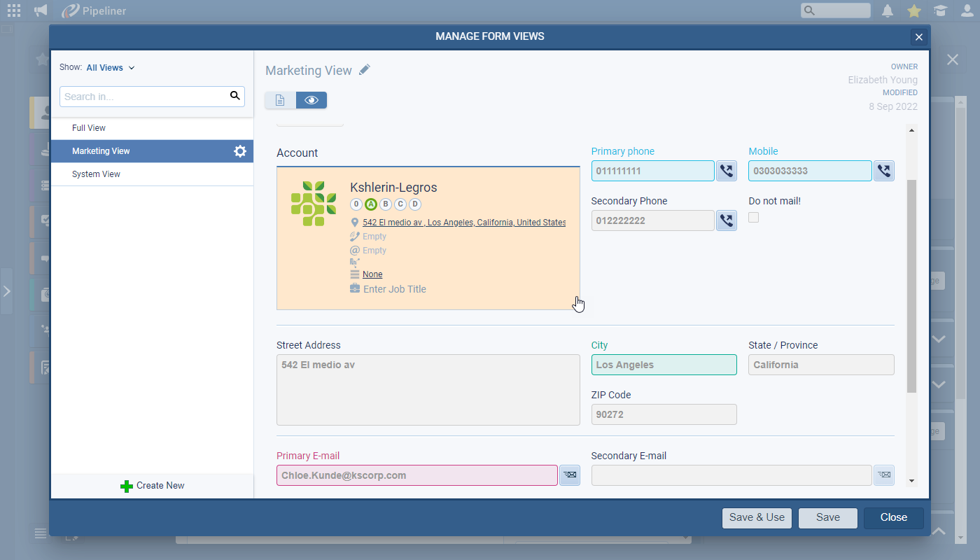Select rating A circle on the account card
Viewport: 980px width, 560px height.
pyautogui.click(x=371, y=204)
